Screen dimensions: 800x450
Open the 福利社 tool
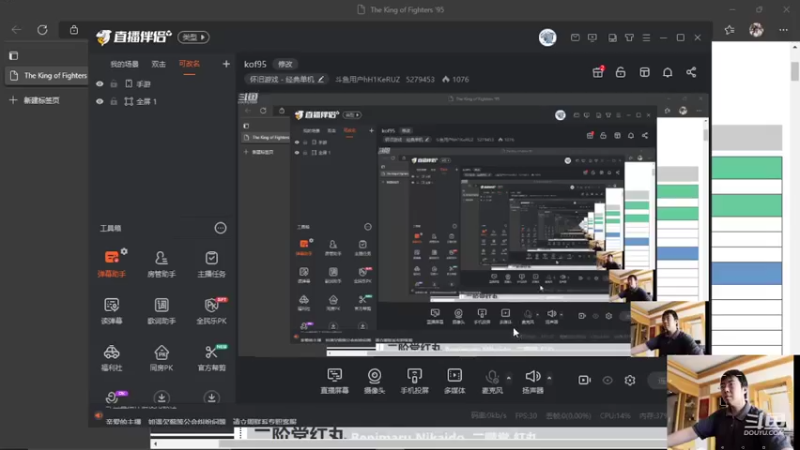tap(111, 357)
